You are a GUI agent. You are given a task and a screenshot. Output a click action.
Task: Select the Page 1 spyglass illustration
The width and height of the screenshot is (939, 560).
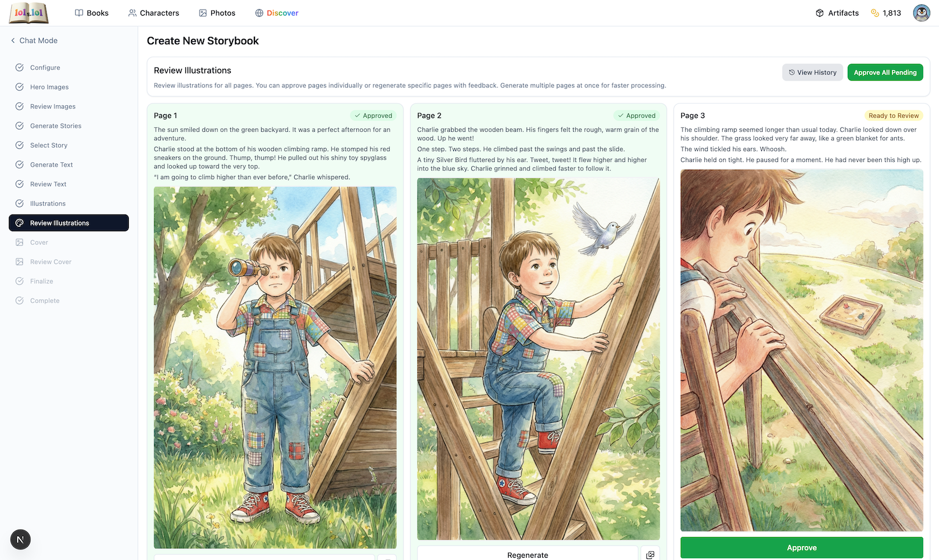275,367
